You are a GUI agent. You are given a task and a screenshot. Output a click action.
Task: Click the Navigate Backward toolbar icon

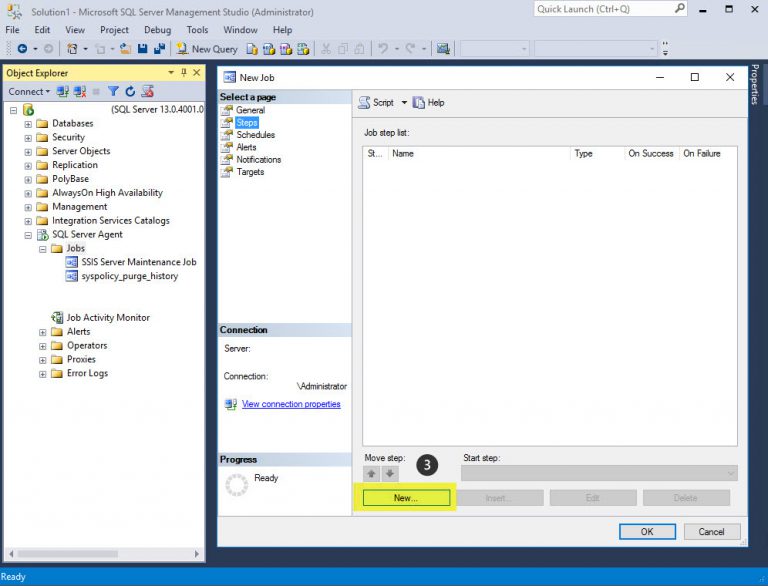[23, 49]
